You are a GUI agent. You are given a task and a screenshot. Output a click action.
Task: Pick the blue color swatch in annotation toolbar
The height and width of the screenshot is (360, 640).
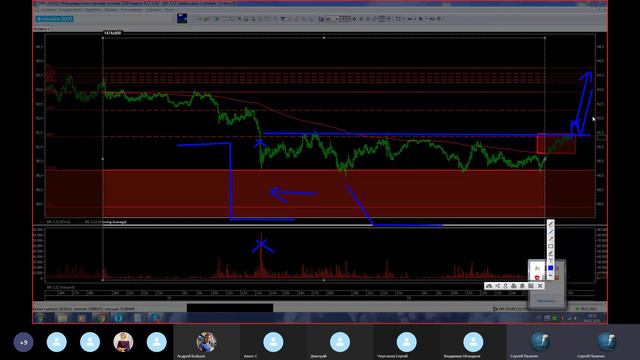tap(551, 268)
